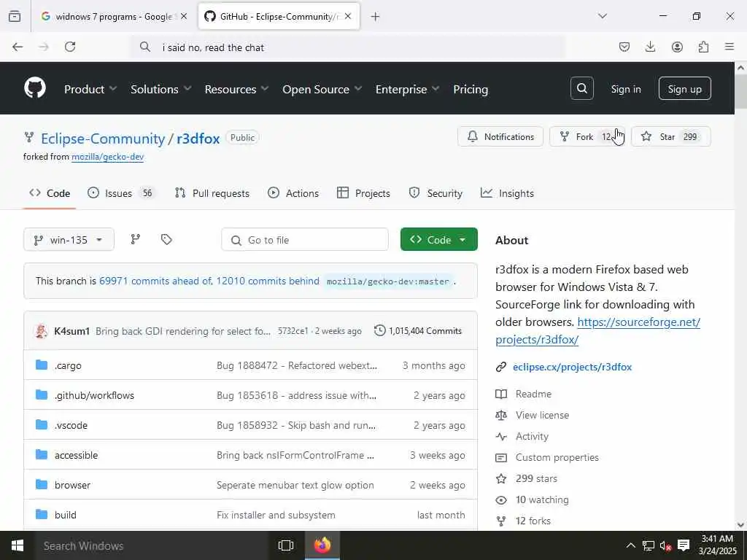
Task: Click the K4sum1 author avatar
Action: click(42, 330)
